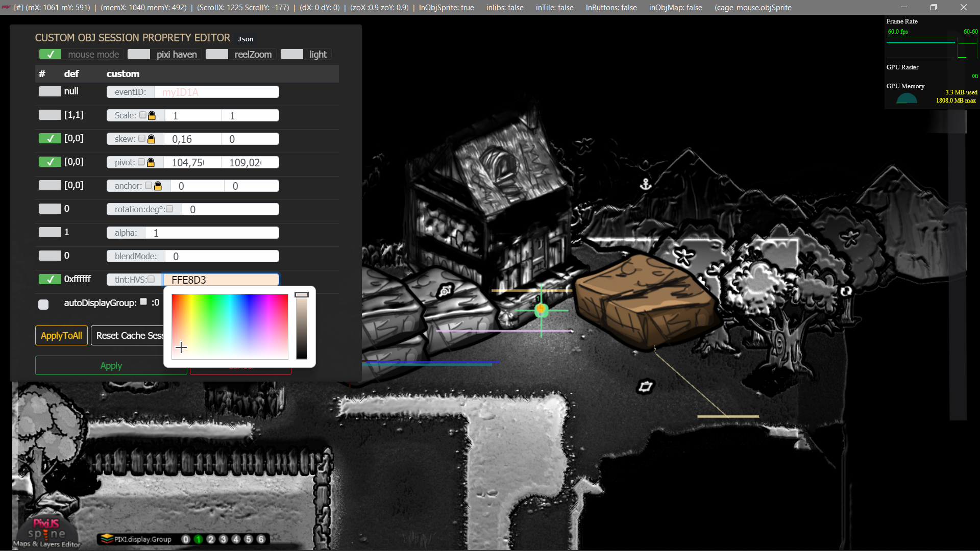Disable the skew row green toggle
The width and height of the screenshot is (980, 551).
pos(50,139)
